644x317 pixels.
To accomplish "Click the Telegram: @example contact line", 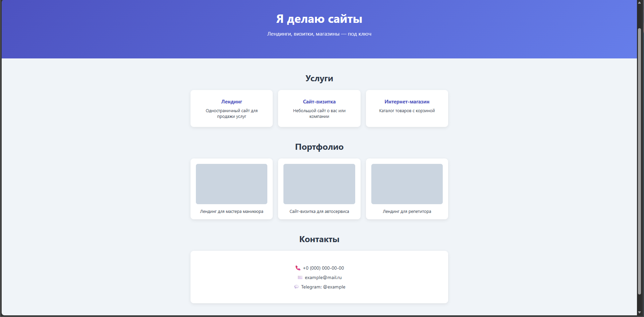I will click(323, 287).
